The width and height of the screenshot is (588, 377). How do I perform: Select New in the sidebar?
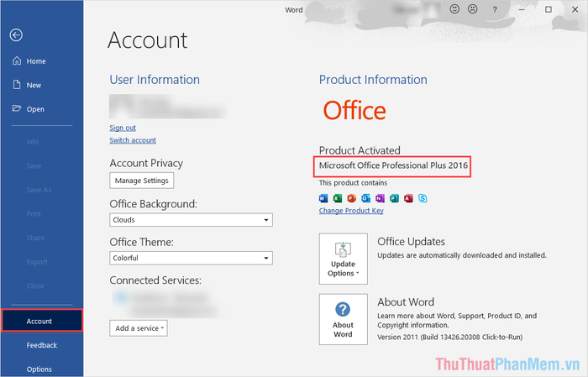(42, 85)
